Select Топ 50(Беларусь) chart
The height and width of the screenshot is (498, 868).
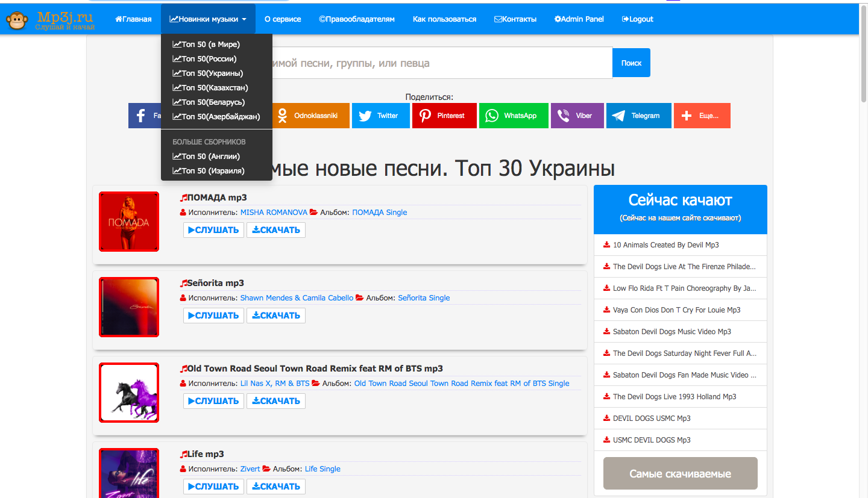tap(209, 102)
